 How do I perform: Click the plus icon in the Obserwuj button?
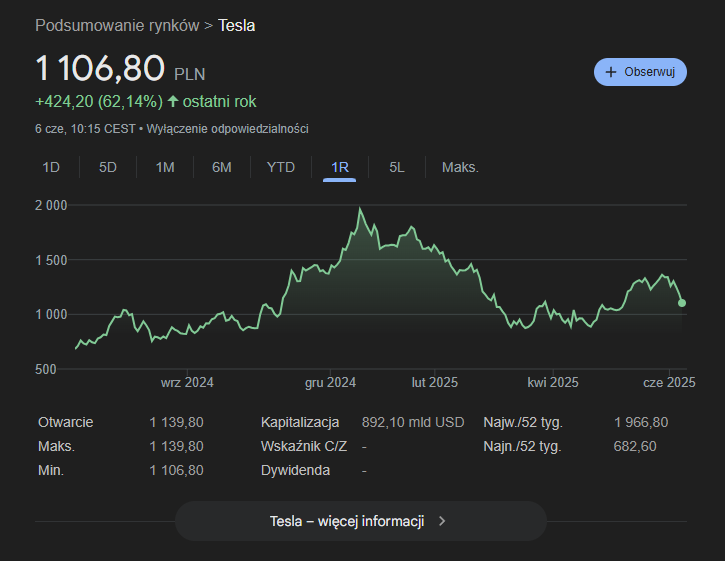click(x=610, y=72)
